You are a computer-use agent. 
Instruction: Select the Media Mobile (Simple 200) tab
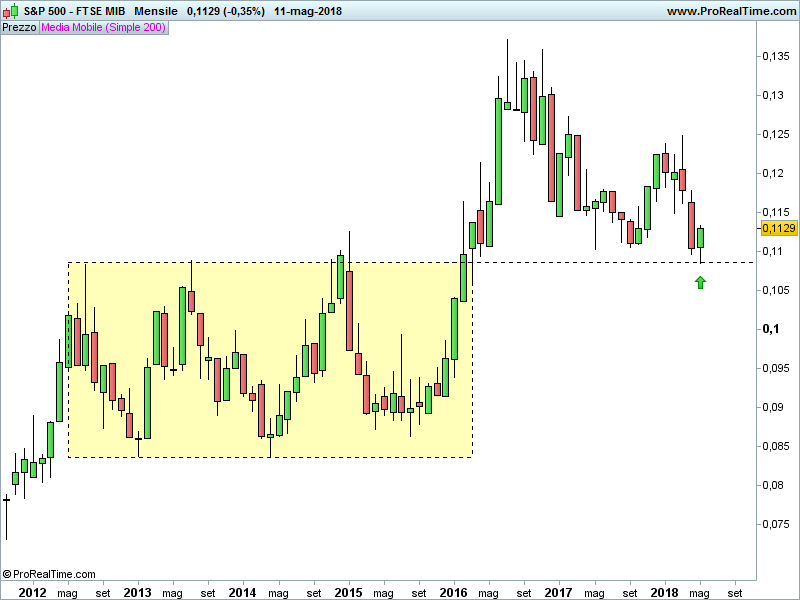coord(104,28)
